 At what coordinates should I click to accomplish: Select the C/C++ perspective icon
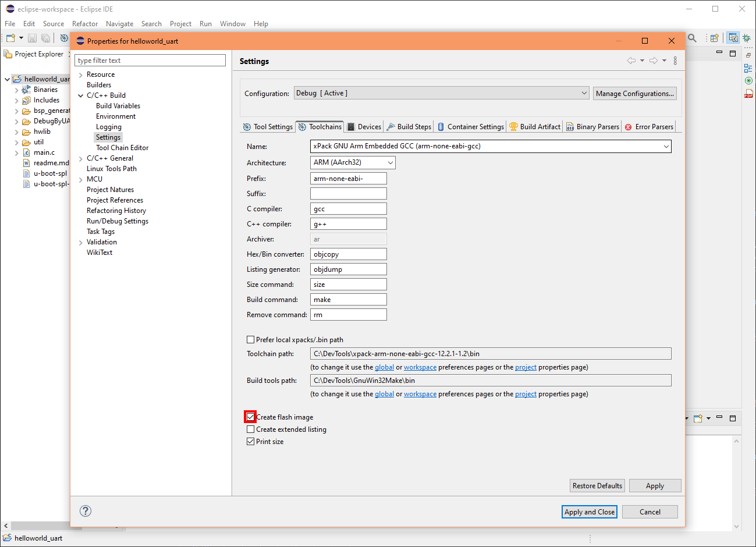733,38
